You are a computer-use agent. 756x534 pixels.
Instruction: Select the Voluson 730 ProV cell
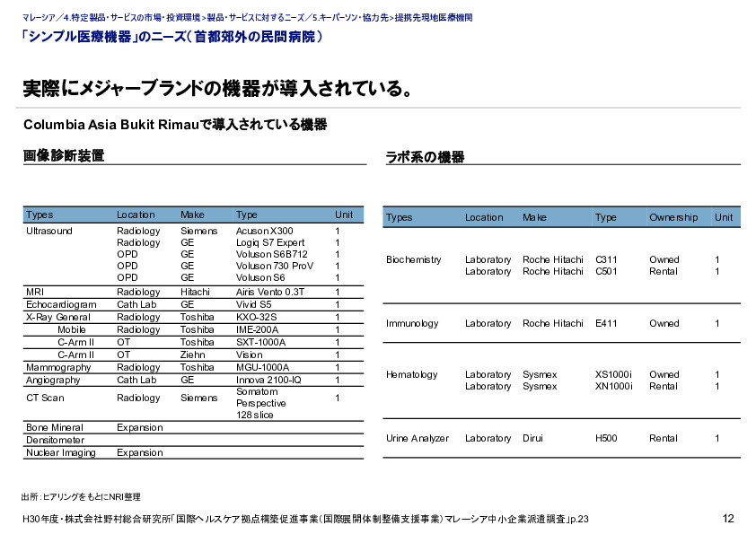[275, 266]
